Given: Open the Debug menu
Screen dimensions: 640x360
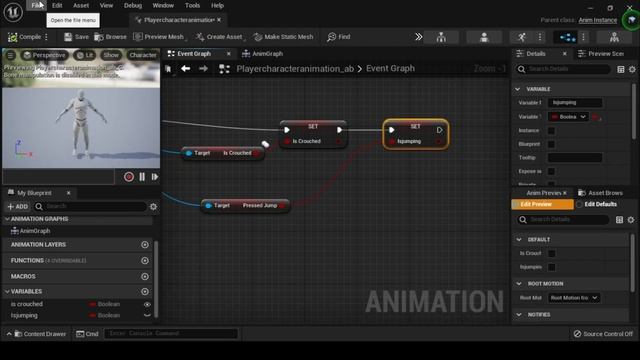Looking at the screenshot, I should [x=133, y=5].
